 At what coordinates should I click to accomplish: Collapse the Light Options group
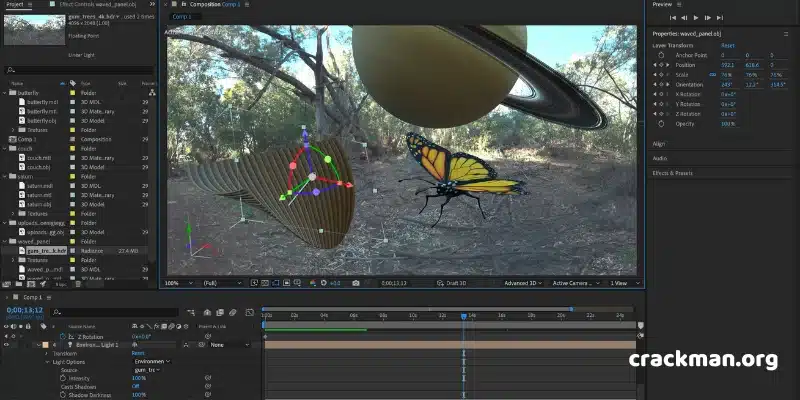(48, 362)
